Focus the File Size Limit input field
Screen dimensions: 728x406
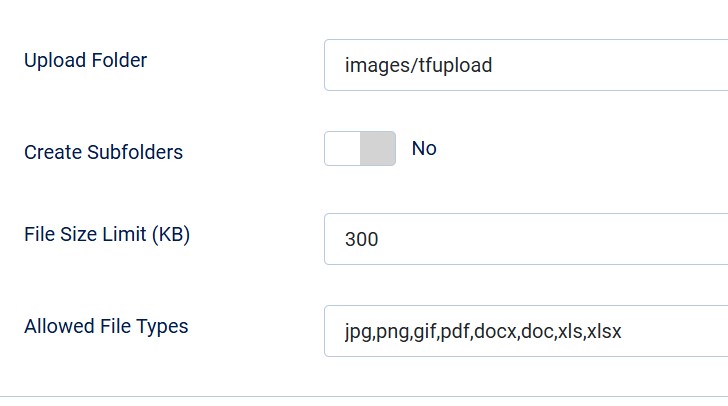(x=600, y=239)
